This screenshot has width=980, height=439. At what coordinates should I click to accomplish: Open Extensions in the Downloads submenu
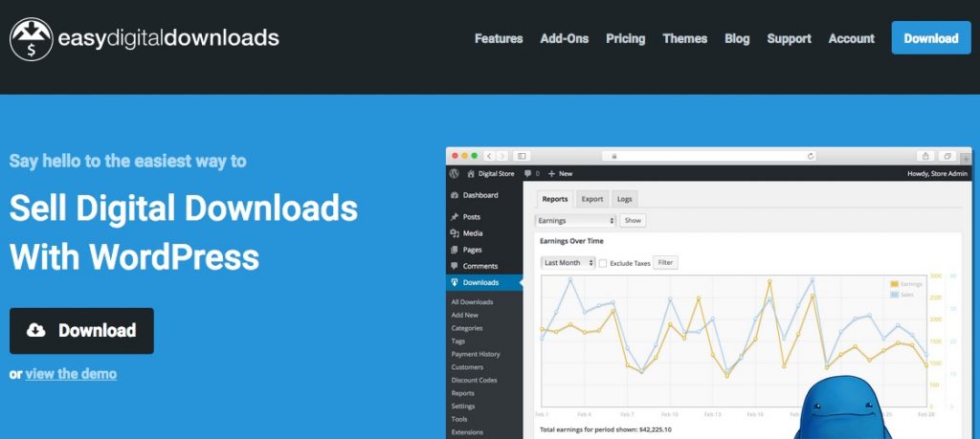tap(467, 432)
